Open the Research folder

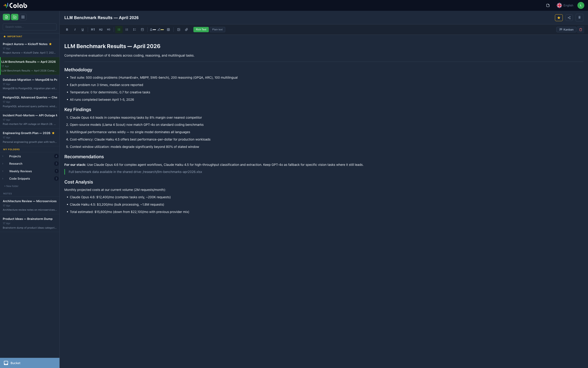coord(30,164)
